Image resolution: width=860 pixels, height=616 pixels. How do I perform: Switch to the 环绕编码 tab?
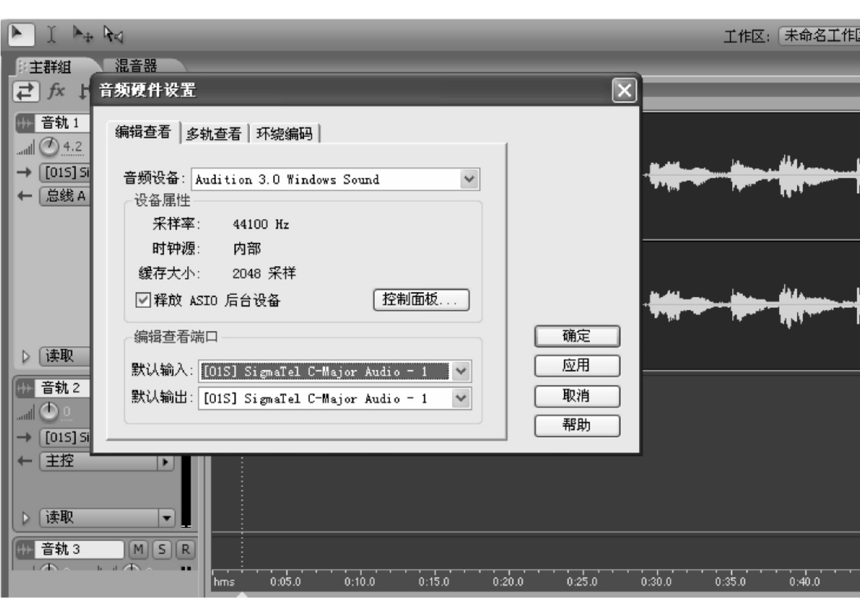[284, 134]
